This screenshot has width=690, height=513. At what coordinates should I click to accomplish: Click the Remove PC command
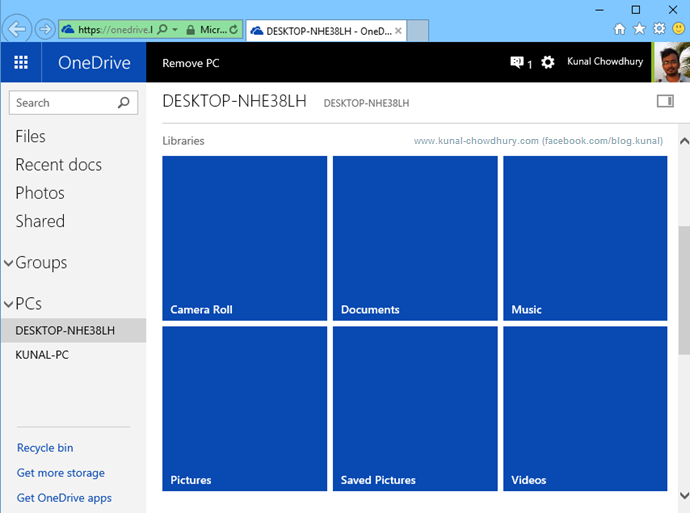pyautogui.click(x=191, y=63)
